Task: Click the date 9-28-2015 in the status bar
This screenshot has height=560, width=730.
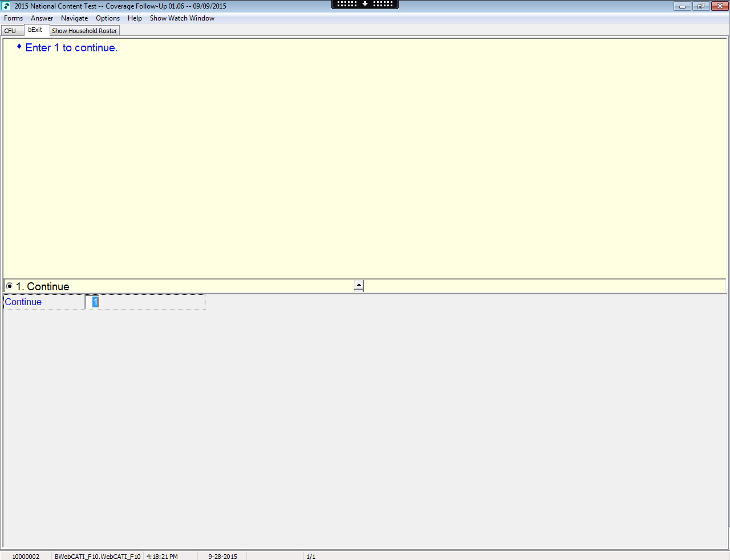Action: pos(222,557)
